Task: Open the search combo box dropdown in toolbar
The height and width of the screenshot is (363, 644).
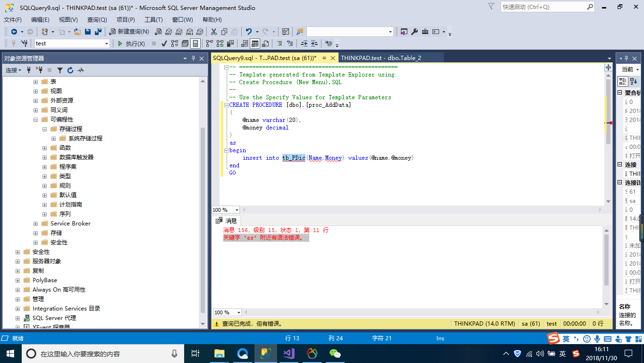Action: [x=390, y=32]
